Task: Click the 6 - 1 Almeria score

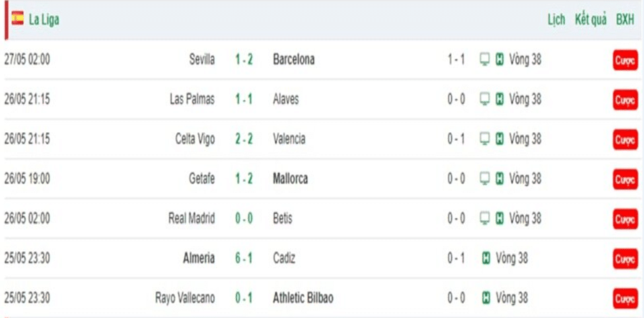Action: pos(244,258)
